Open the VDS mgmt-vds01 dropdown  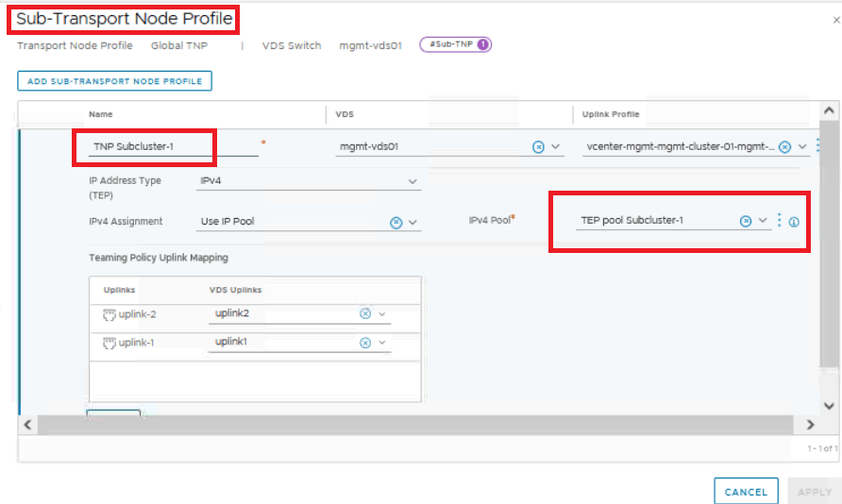tap(556, 147)
